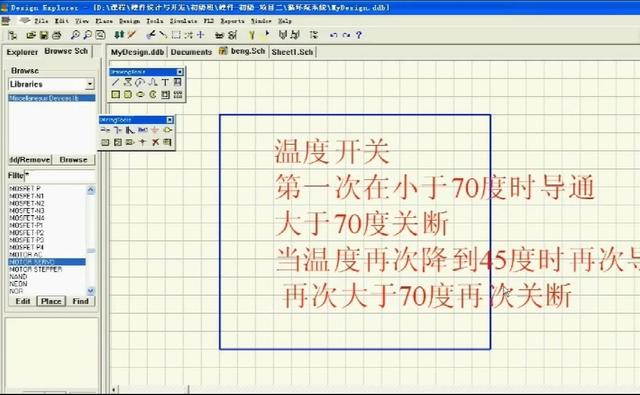
Task: Click the Place component button
Action: [x=51, y=301]
